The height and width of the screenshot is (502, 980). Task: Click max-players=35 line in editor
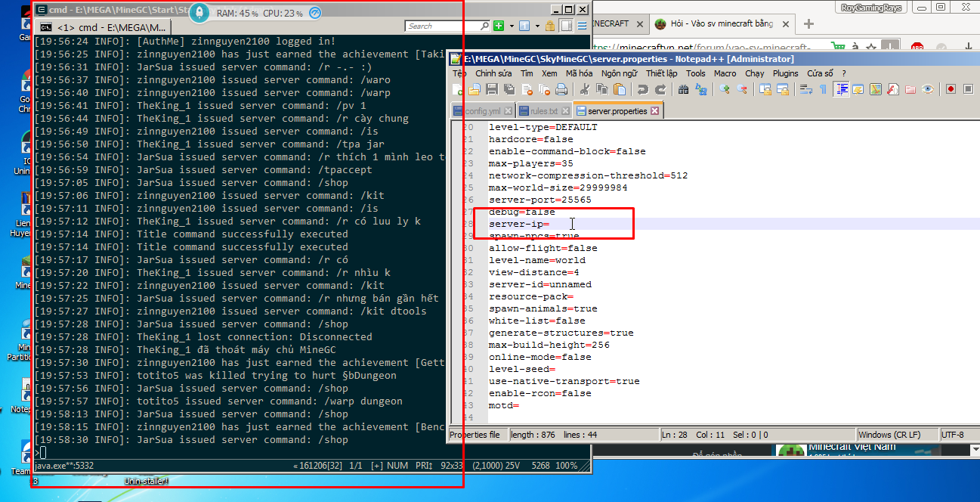point(531,163)
